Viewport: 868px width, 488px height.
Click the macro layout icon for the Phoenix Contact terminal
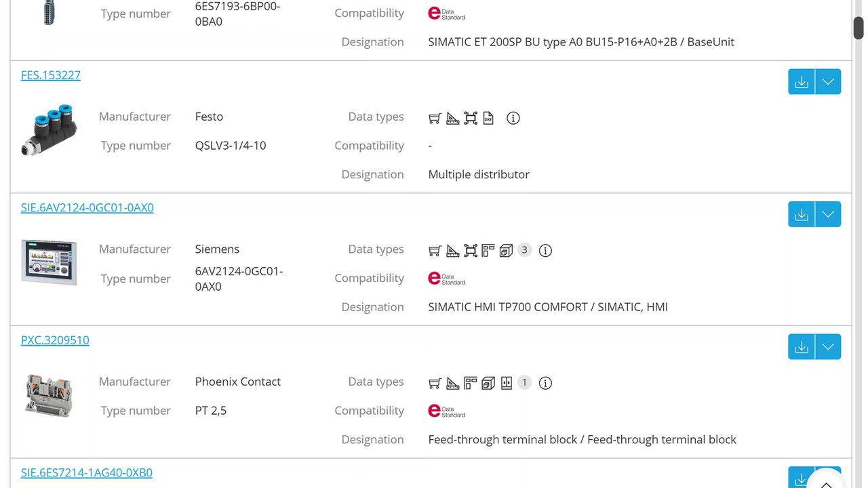pos(470,382)
